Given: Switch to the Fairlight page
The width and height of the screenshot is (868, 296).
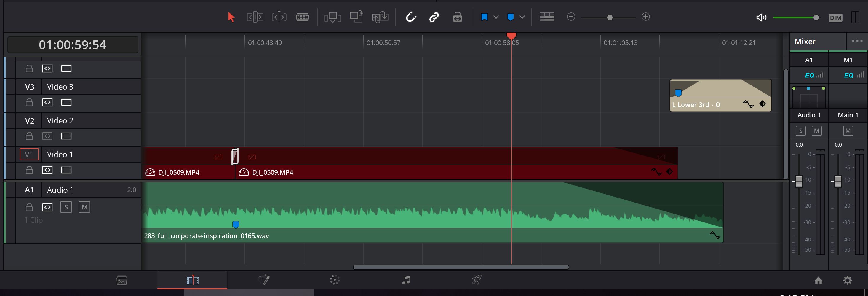Looking at the screenshot, I should coord(406,280).
